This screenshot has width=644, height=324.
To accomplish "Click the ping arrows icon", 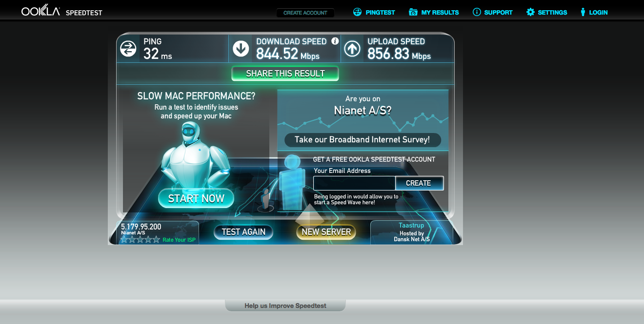I will (128, 48).
